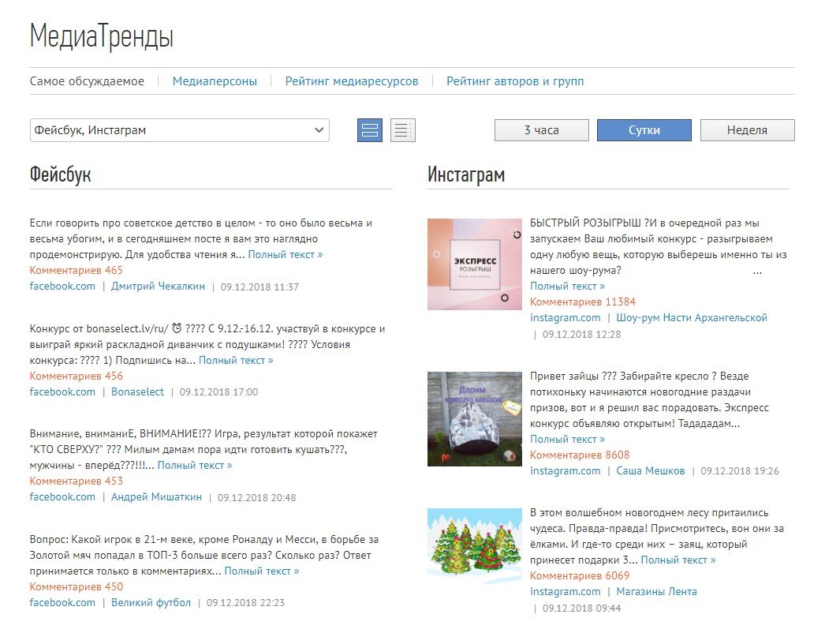
Task: Click the date 09.12.2018 20:48
Action: point(256,498)
